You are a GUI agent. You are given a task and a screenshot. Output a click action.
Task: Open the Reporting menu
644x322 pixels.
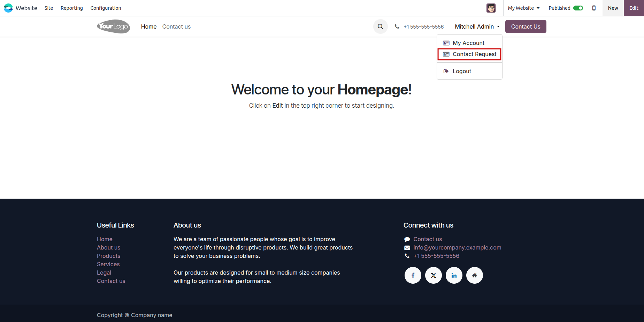click(x=72, y=8)
